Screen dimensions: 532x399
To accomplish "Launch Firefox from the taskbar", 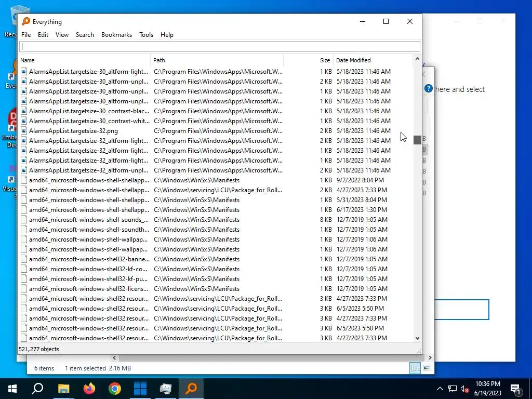I will coord(89,389).
